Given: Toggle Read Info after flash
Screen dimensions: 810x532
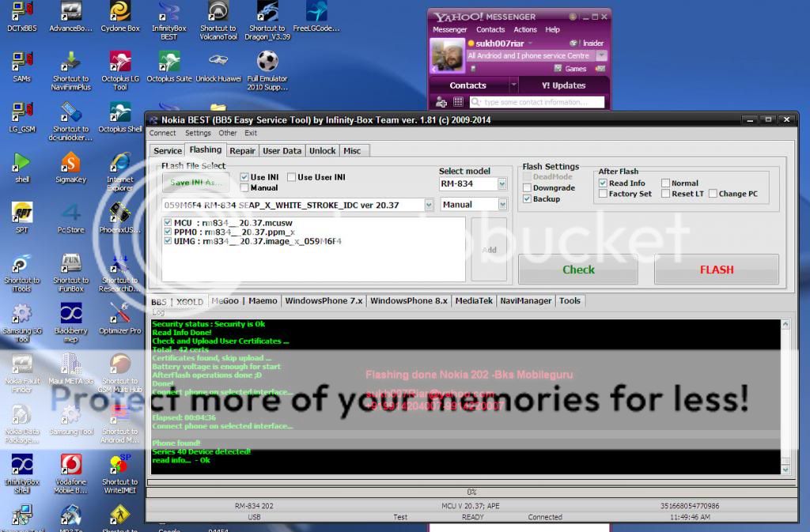Looking at the screenshot, I should 603,183.
